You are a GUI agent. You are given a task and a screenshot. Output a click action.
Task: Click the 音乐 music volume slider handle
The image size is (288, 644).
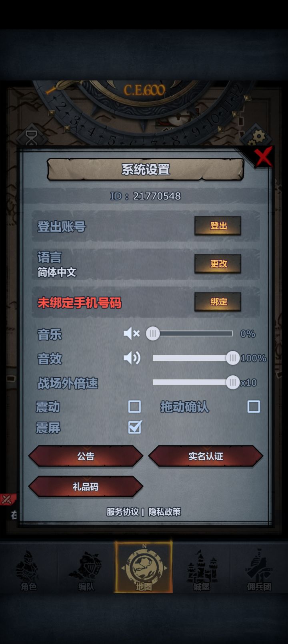coord(152,333)
